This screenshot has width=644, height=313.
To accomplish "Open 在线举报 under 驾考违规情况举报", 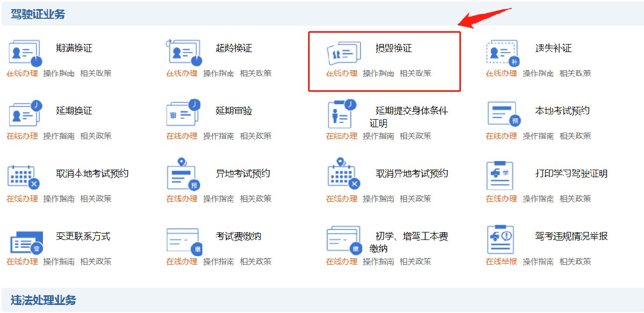I will click(502, 262).
